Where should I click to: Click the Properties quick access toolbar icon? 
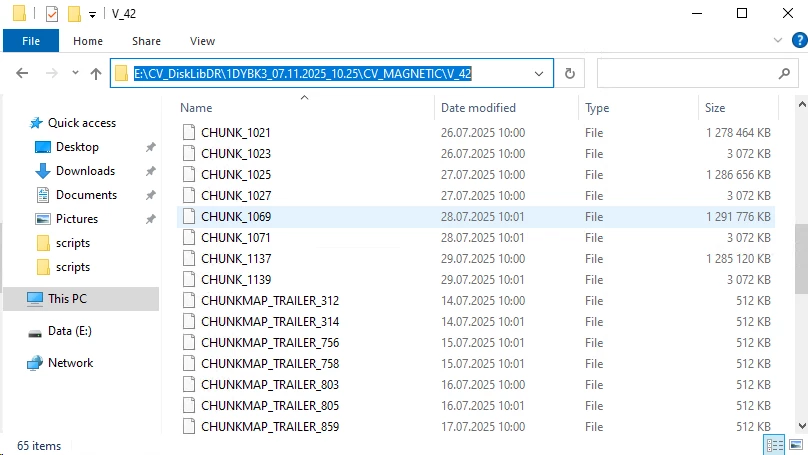[x=52, y=14]
